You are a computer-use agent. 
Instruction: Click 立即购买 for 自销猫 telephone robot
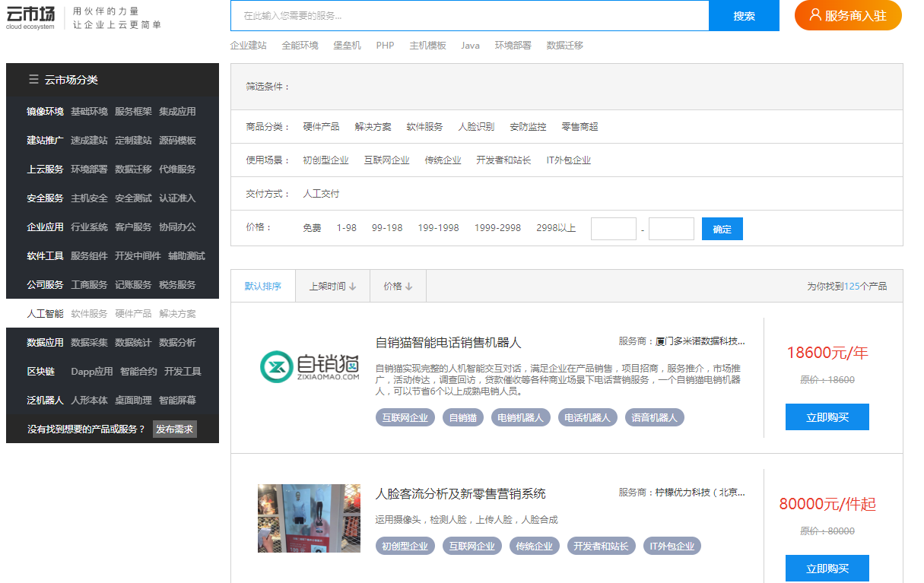(x=827, y=417)
